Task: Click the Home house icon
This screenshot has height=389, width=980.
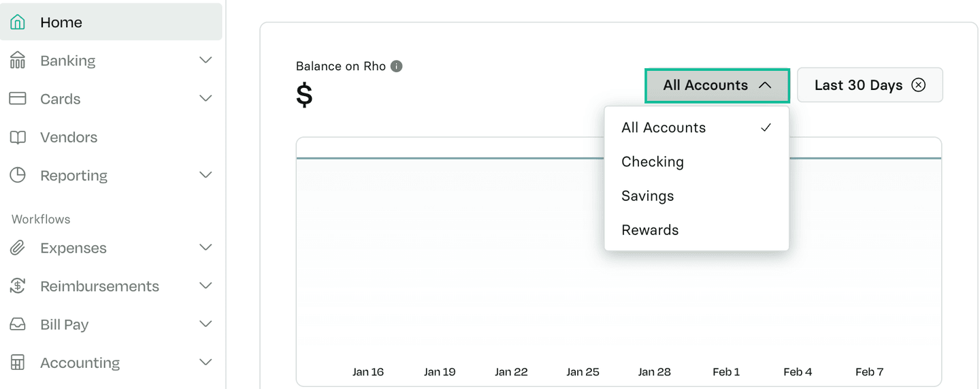Action: coord(18,22)
